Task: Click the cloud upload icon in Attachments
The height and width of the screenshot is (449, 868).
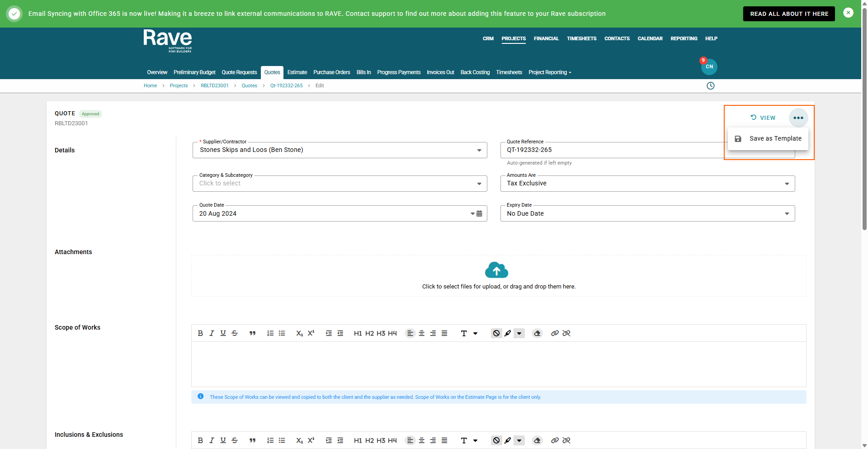Action: click(x=496, y=270)
